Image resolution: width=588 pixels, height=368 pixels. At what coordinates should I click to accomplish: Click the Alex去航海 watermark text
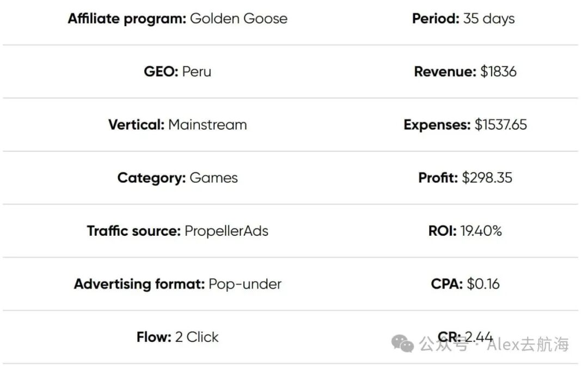click(528, 344)
